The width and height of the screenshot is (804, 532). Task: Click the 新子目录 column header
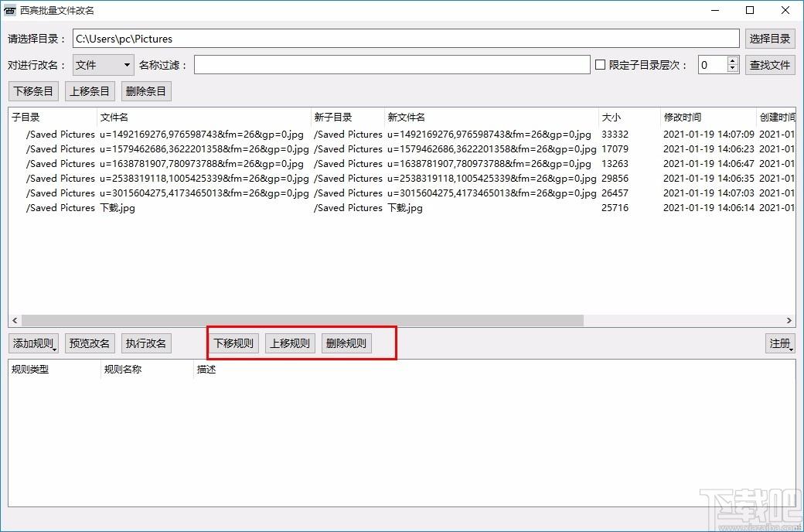pyautogui.click(x=348, y=117)
